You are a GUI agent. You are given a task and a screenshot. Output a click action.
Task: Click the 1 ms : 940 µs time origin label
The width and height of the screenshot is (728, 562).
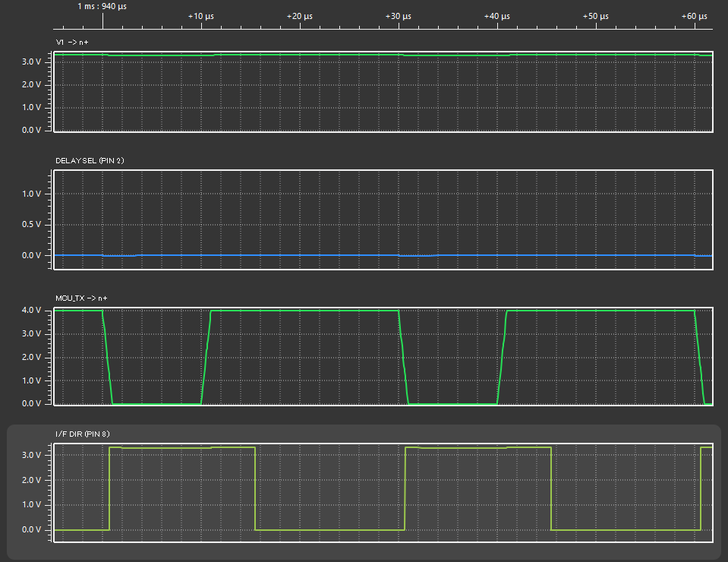[102, 6]
